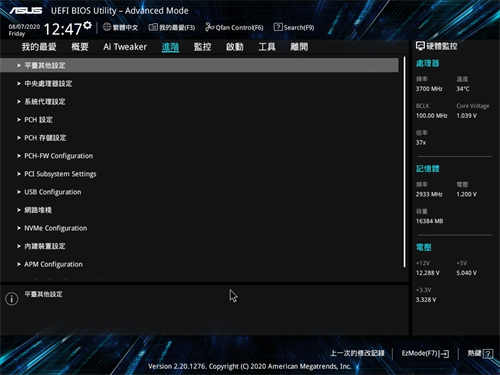
Task: Click the vertical scrollbar of the settings list
Action: (405, 162)
